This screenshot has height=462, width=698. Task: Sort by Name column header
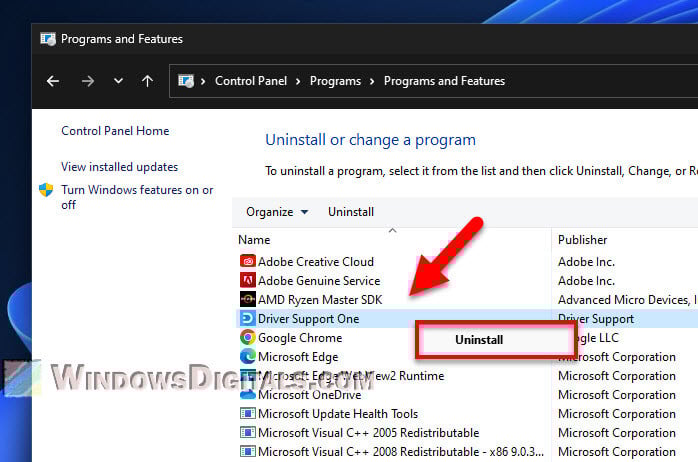[254, 240]
